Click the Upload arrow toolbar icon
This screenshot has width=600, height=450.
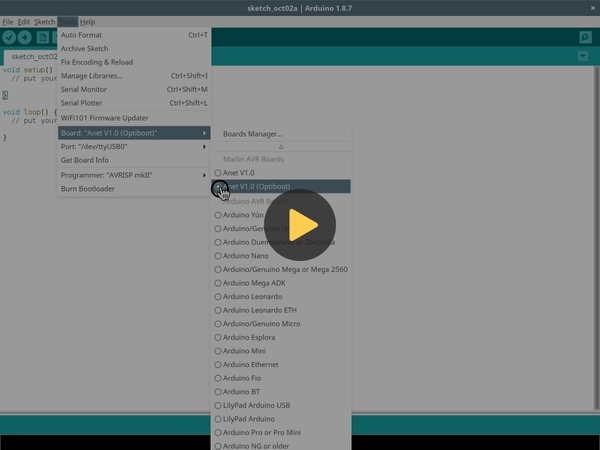point(24,37)
